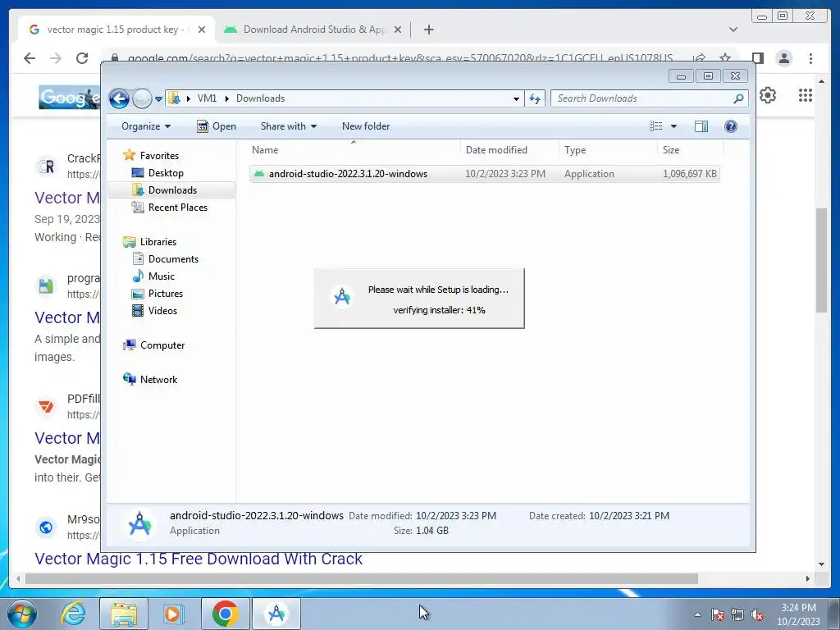840x630 pixels.
Task: Bookmark this page with the star
Action: [725, 58]
